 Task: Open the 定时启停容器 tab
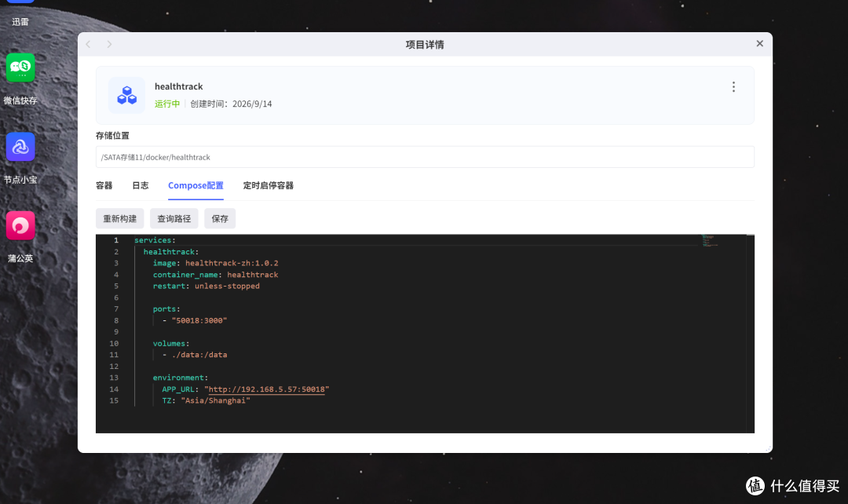(269, 185)
